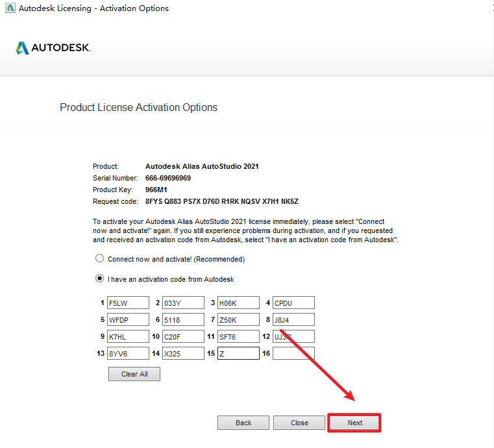Click activation code field 9 containing K7HL
The height and width of the screenshot is (448, 494).
click(128, 336)
